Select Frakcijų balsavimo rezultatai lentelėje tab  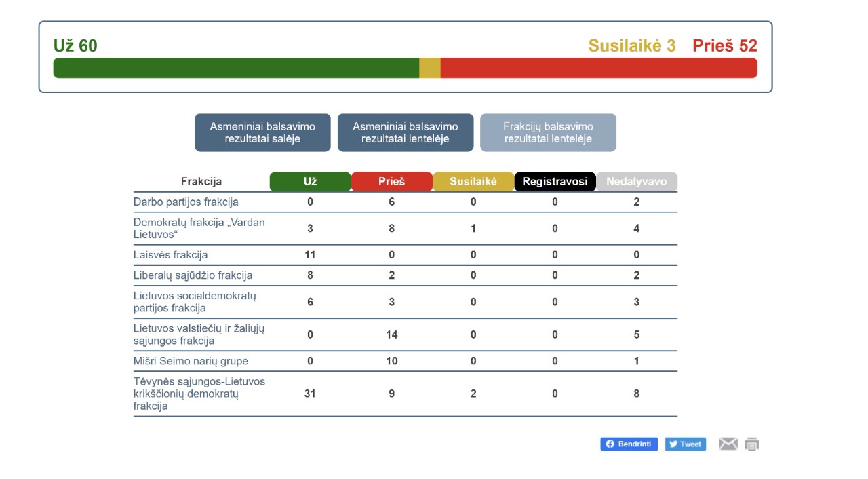(x=548, y=132)
